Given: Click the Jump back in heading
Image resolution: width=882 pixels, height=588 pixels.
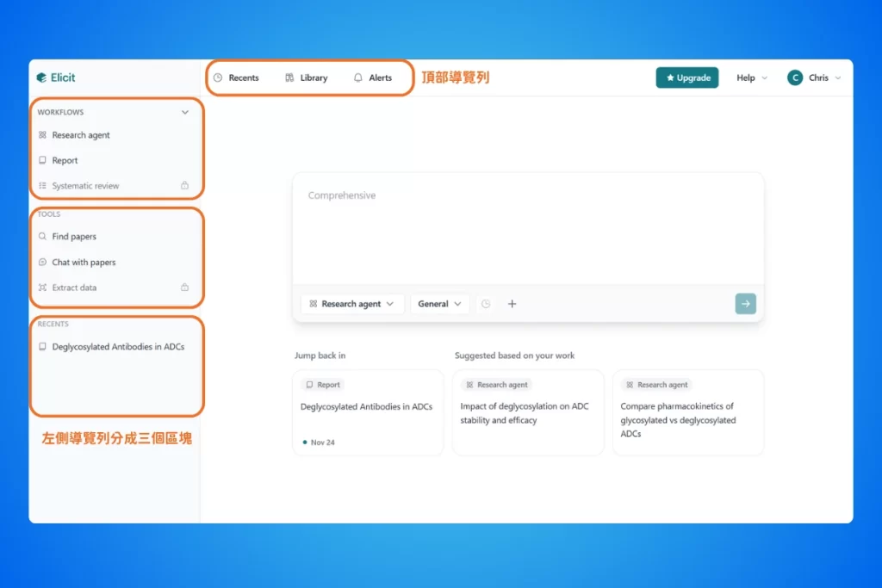Looking at the screenshot, I should [320, 356].
